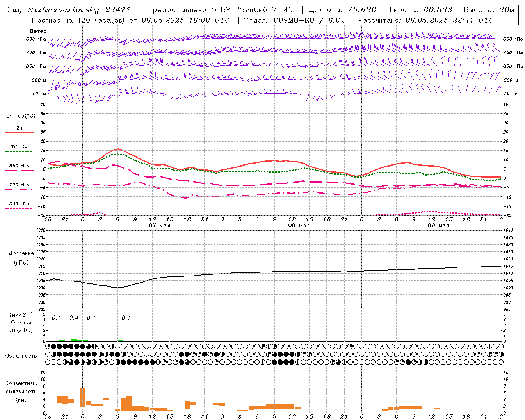Screen dimensions: 525x420
Task: Click the tallest orange convective cloud bar
Action: pyautogui.click(x=82, y=397)
